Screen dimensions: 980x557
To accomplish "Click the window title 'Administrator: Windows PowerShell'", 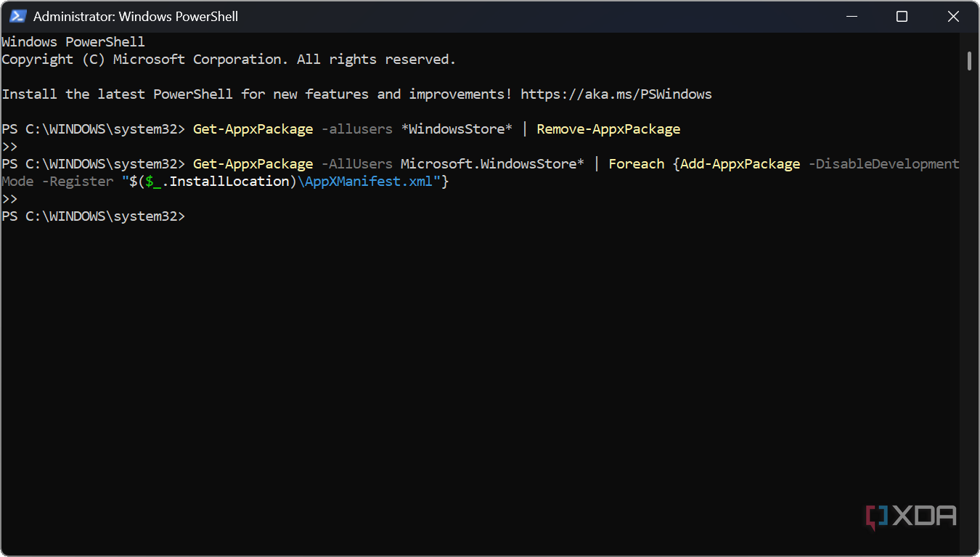I will (x=136, y=16).
